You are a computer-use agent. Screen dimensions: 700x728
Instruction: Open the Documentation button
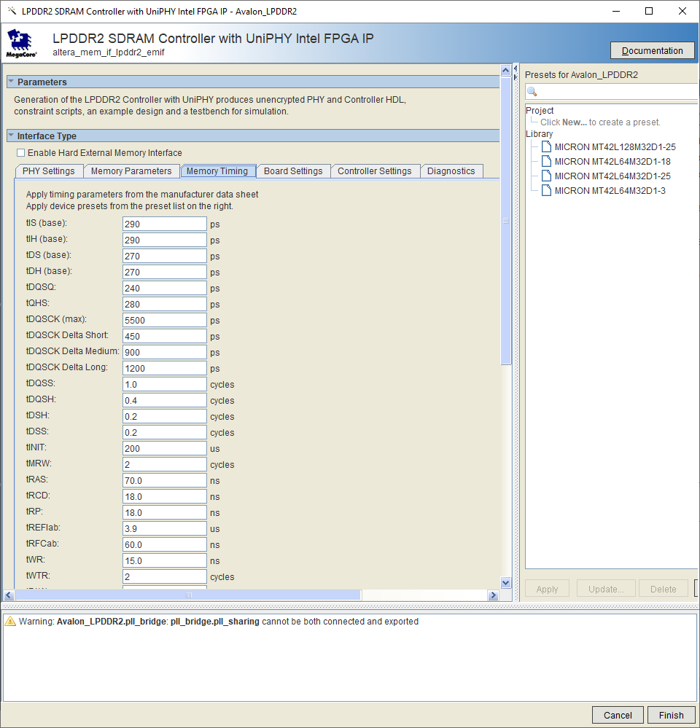[652, 51]
